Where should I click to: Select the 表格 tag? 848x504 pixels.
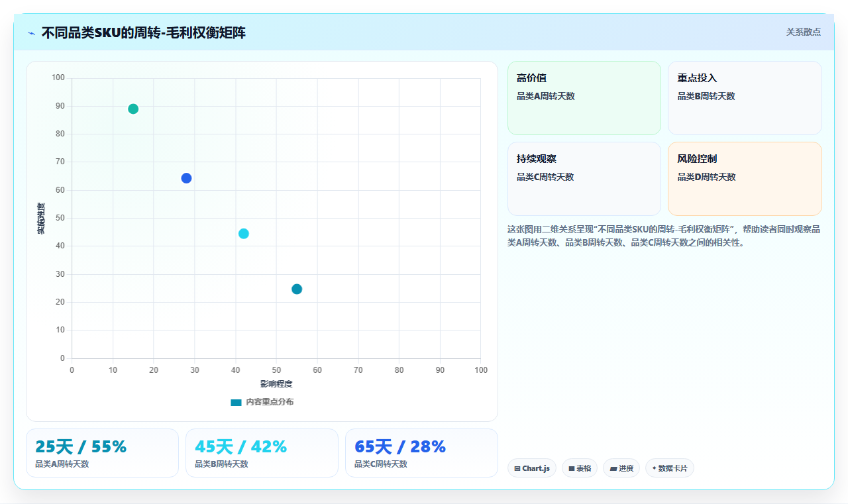(580, 468)
